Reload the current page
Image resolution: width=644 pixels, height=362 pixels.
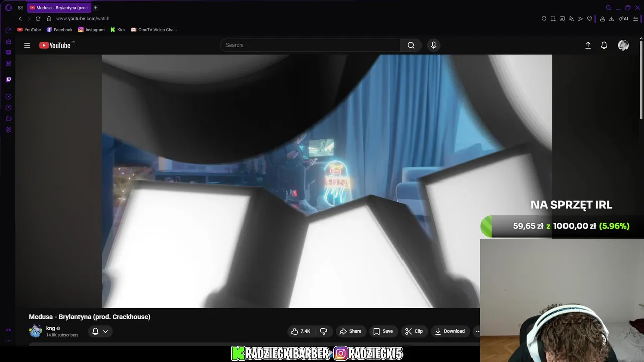(x=38, y=19)
